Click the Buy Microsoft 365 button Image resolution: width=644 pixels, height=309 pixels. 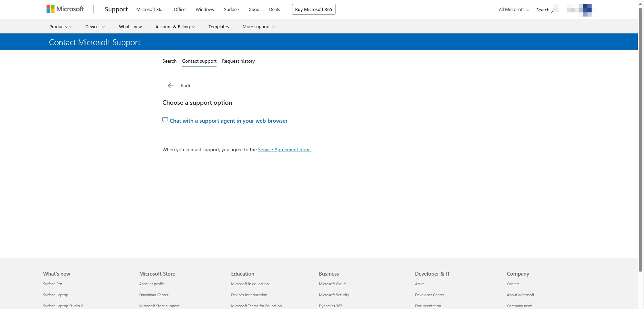click(x=314, y=9)
